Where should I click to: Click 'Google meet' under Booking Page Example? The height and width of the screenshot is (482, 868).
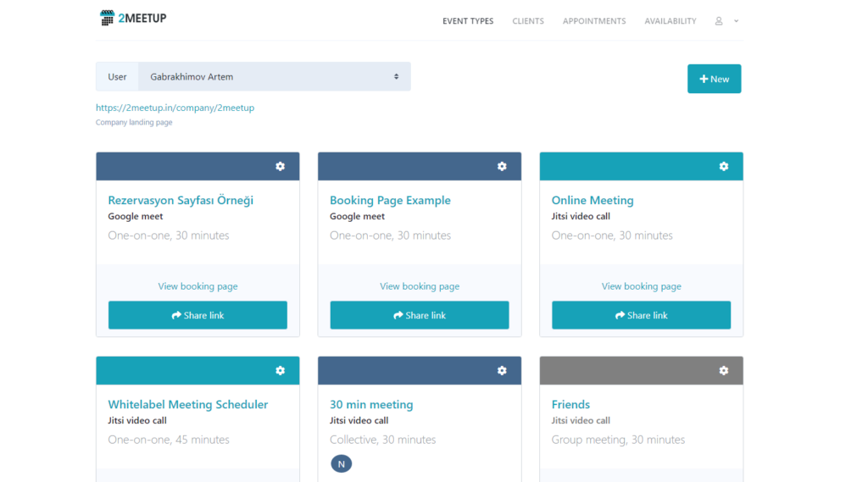357,216
